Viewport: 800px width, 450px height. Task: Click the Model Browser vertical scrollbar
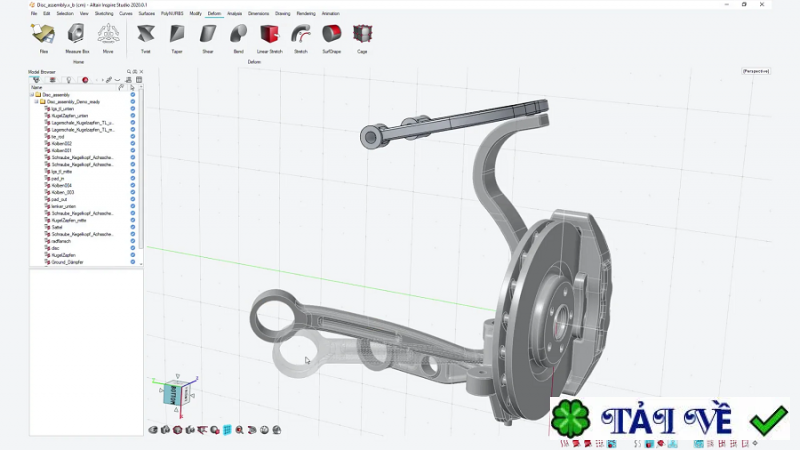pos(141,168)
